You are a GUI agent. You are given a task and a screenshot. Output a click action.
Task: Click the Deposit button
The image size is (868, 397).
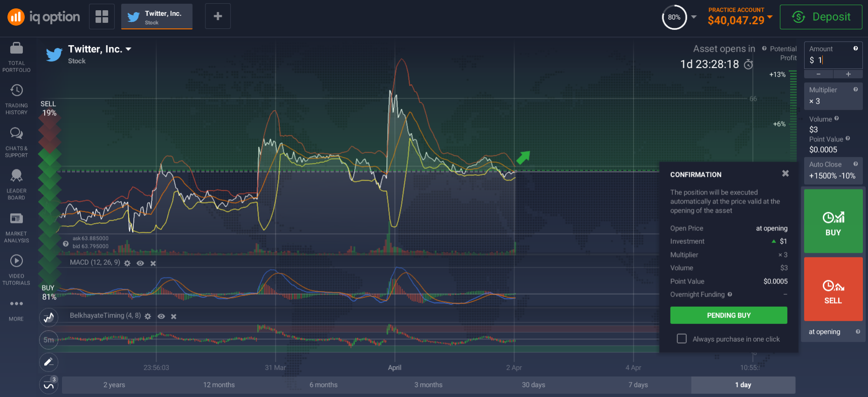tap(821, 17)
